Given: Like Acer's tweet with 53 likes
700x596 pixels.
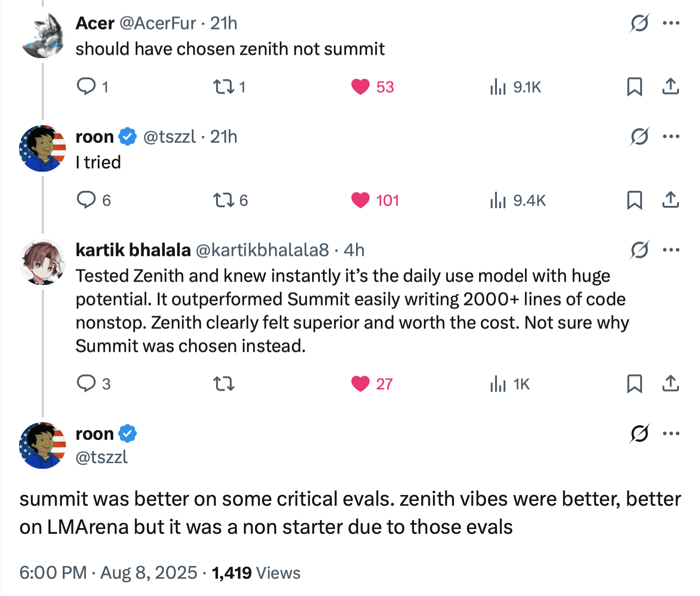Looking at the screenshot, I should (360, 87).
